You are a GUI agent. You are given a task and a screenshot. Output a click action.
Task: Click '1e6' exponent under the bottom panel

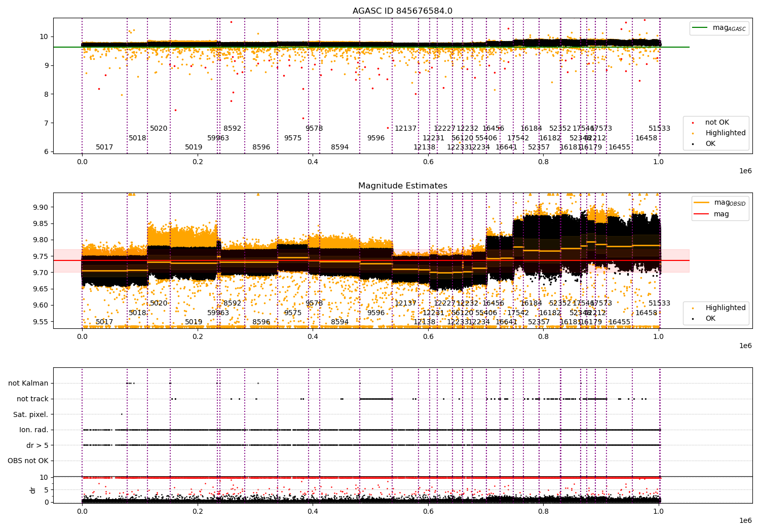[745, 521]
